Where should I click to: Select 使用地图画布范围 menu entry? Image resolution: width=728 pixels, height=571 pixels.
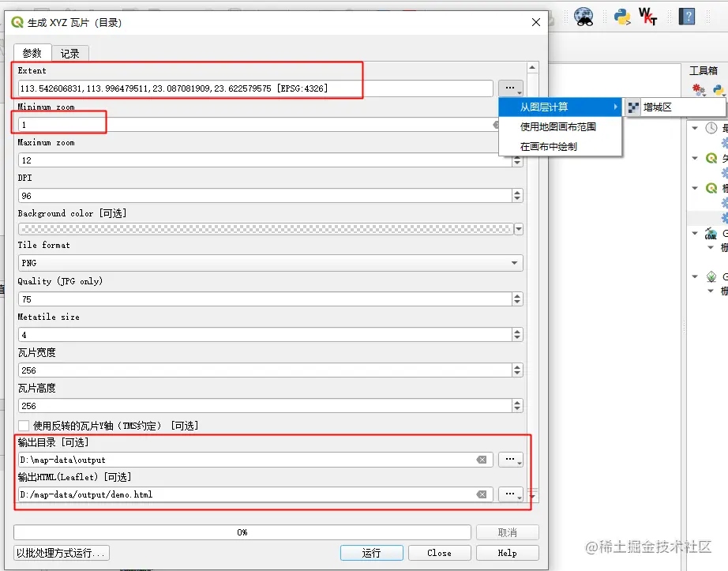point(560,126)
